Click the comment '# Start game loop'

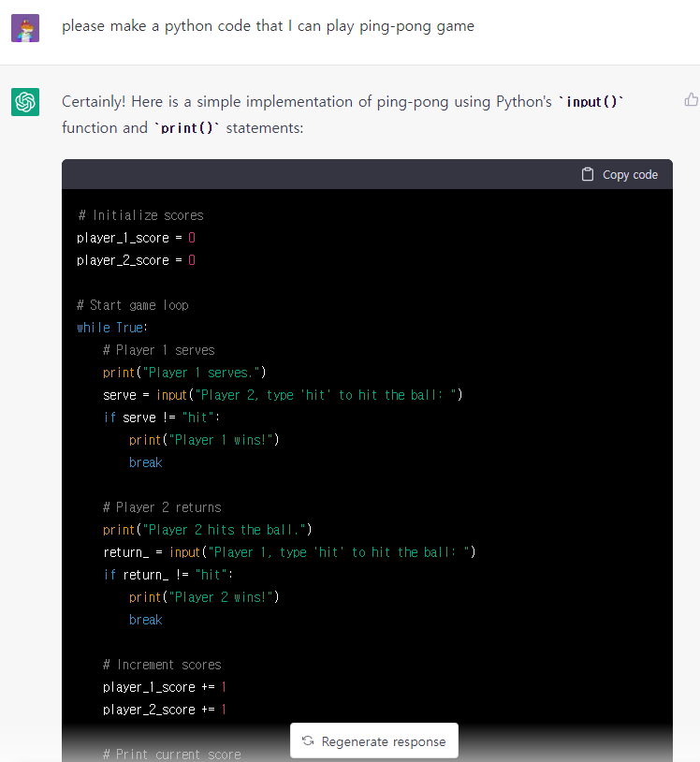(x=133, y=305)
